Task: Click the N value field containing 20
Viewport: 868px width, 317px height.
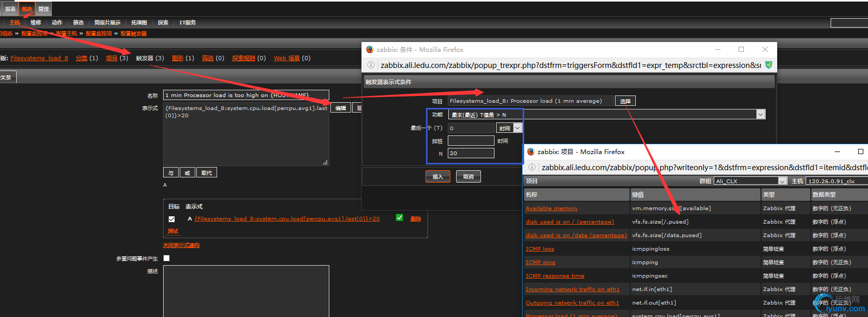Action: pos(471,153)
